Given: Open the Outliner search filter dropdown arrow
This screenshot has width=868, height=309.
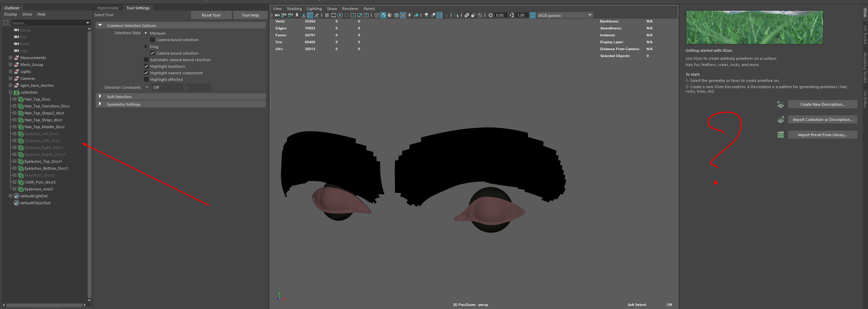Looking at the screenshot, I should pos(88,23).
